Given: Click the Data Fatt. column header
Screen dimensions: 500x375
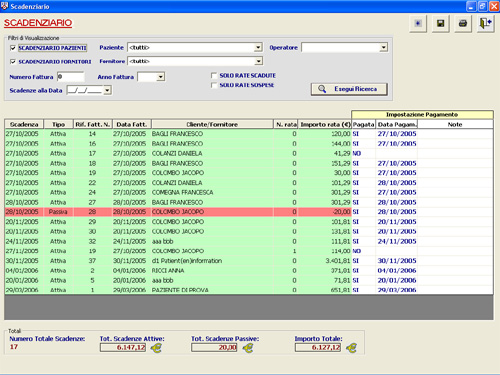Looking at the screenshot, I should (132, 124).
